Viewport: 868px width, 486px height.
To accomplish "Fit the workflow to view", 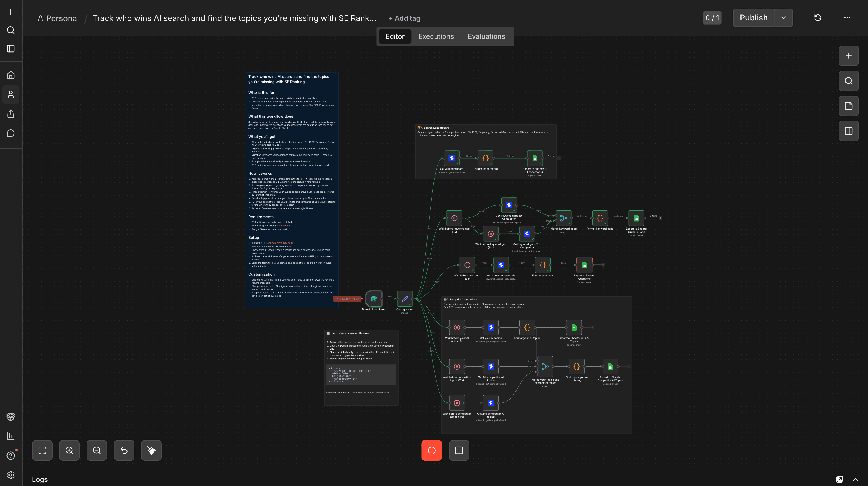I will click(x=42, y=450).
